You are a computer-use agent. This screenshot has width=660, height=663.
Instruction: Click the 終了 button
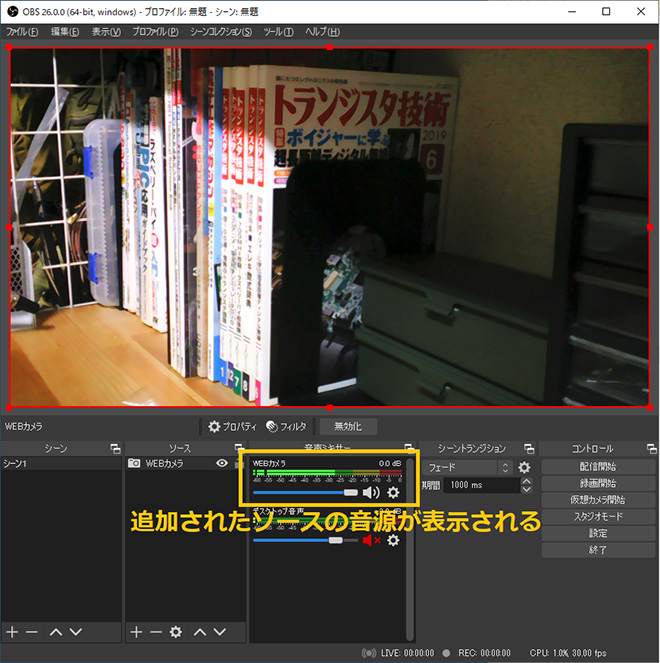point(598,550)
